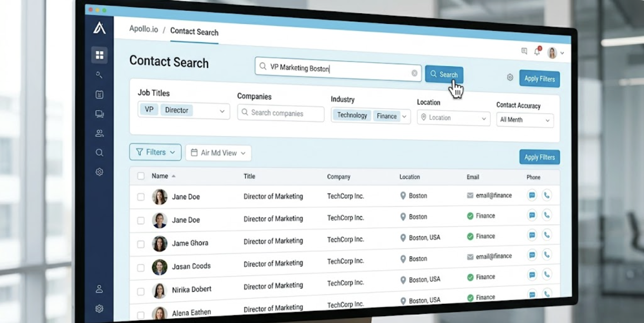The image size is (644, 323).
Task: Open the notifications bell
Action: coord(537,52)
